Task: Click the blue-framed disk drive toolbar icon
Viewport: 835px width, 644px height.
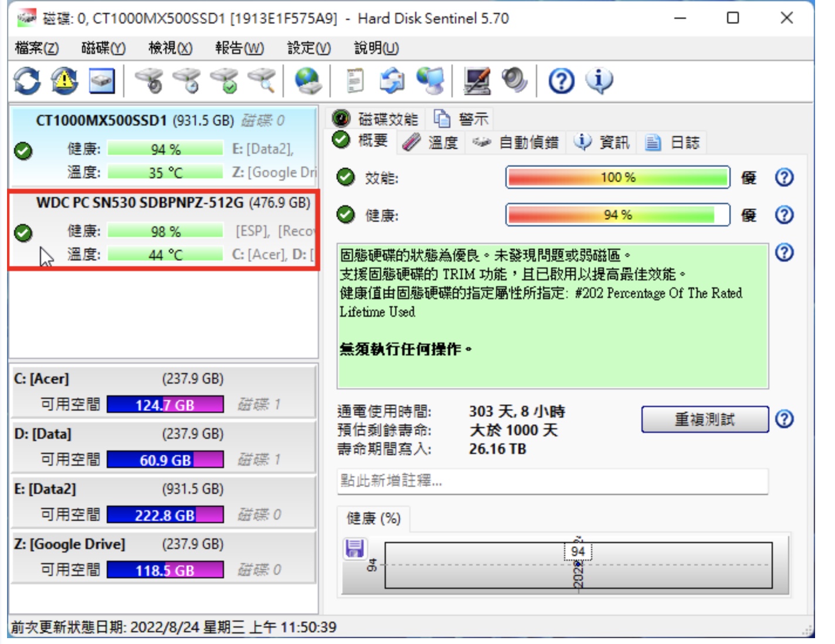Action: point(101,81)
